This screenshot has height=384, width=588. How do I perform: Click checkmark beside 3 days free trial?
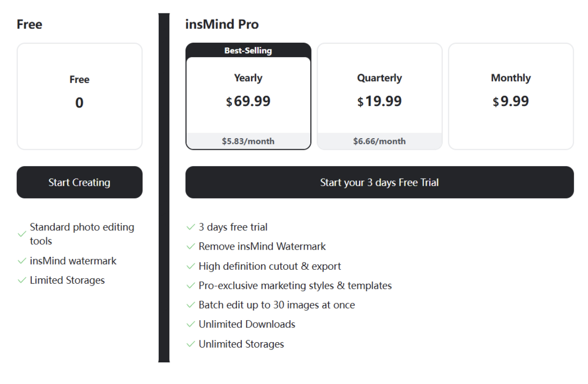[191, 227]
